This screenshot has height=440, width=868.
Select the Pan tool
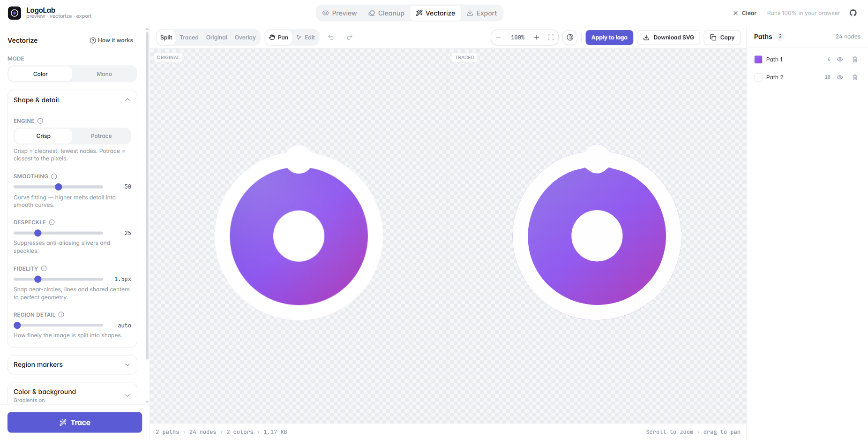coord(279,38)
